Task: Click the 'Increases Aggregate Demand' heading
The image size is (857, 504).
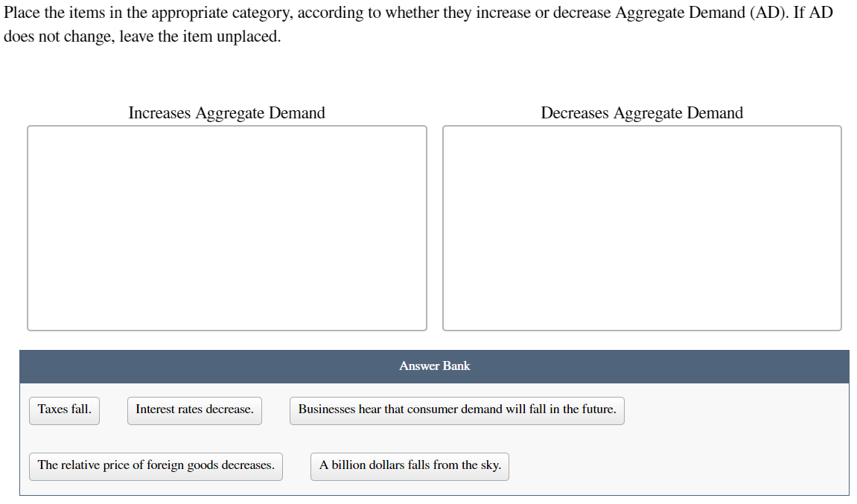Action: click(227, 112)
